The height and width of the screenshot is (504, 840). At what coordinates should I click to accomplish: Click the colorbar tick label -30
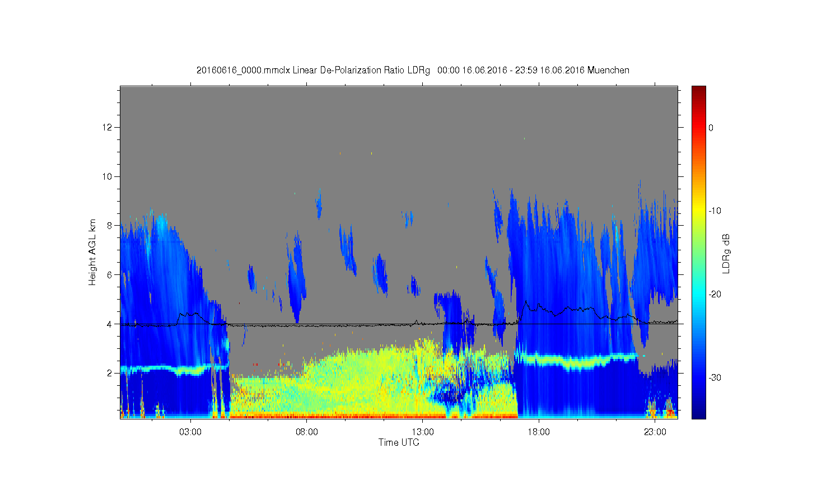pyautogui.click(x=715, y=378)
